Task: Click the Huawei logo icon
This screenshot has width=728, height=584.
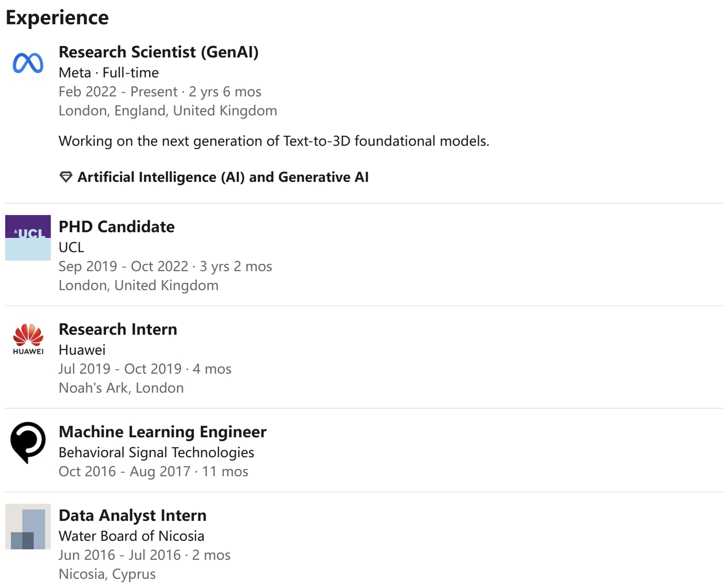Action: (x=28, y=339)
